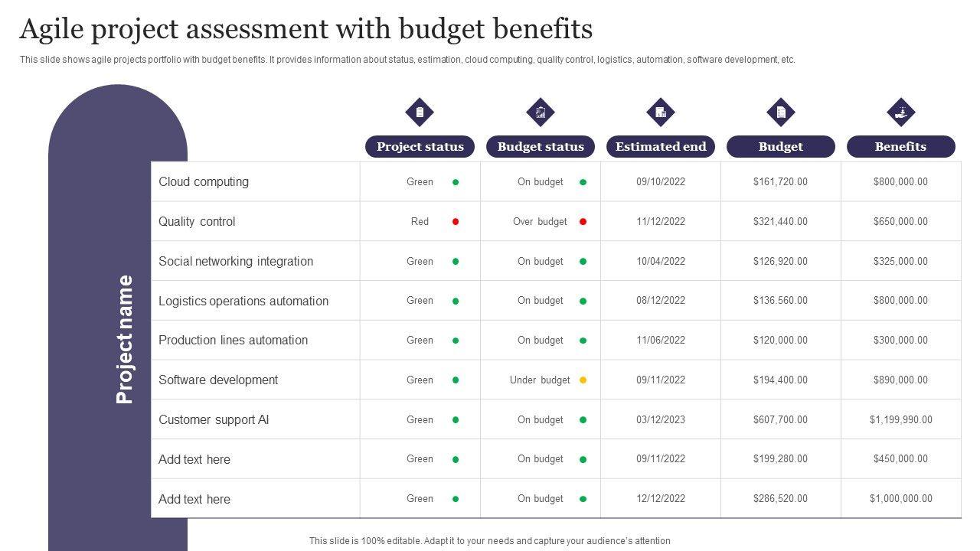Click the clipboard icon above Project status
The height and width of the screenshot is (551, 980).
420,112
